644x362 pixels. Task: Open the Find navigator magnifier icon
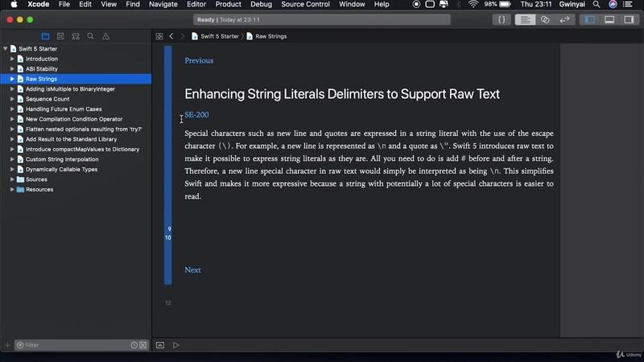90,36
